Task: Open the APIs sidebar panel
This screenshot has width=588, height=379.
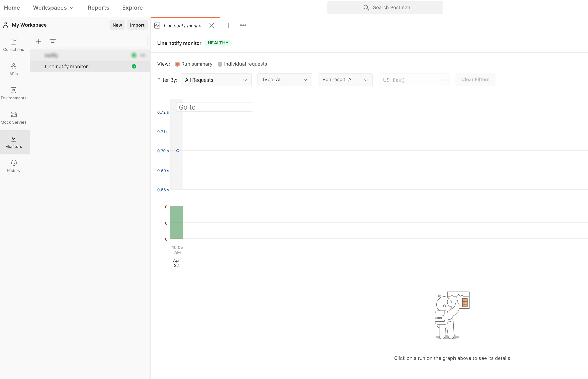Action: click(x=14, y=69)
